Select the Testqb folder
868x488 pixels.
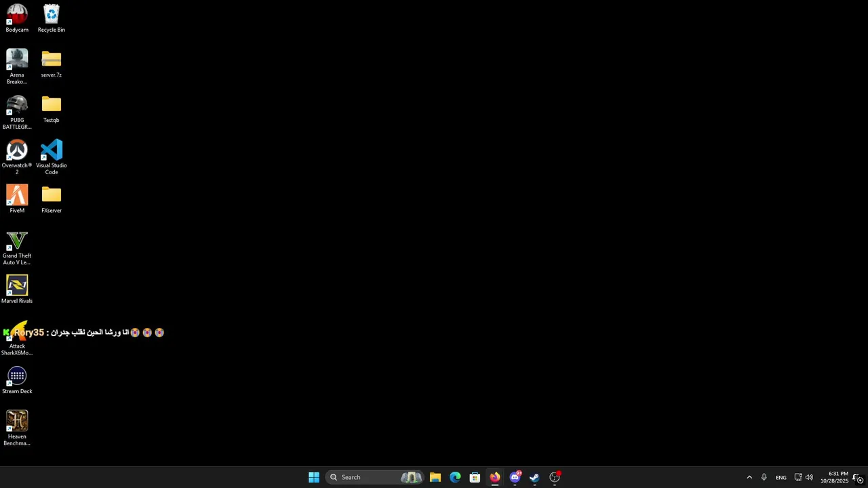point(52,109)
